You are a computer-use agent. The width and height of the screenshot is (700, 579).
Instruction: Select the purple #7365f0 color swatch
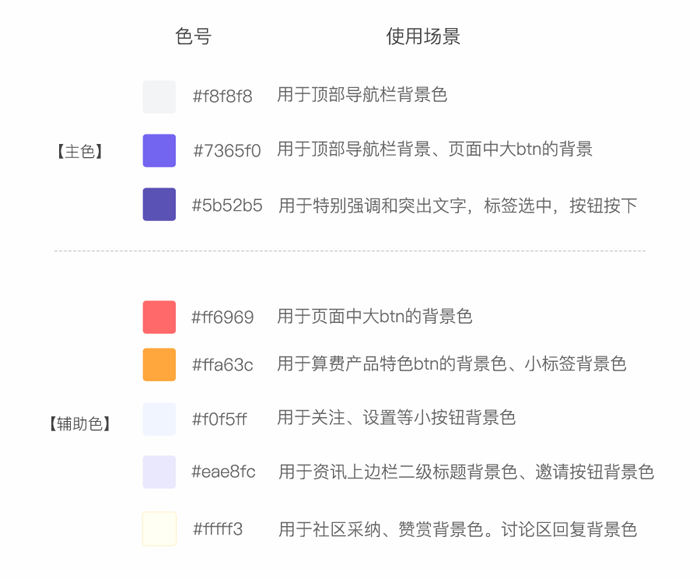(159, 150)
